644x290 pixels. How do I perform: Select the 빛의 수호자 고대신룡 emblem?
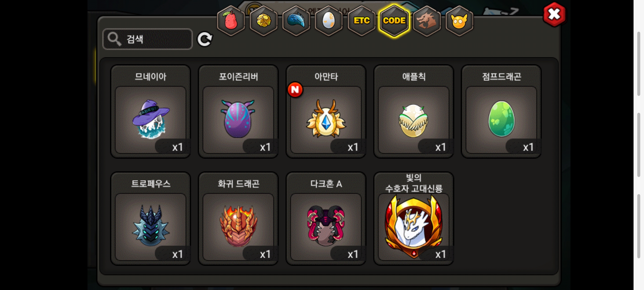(x=414, y=219)
